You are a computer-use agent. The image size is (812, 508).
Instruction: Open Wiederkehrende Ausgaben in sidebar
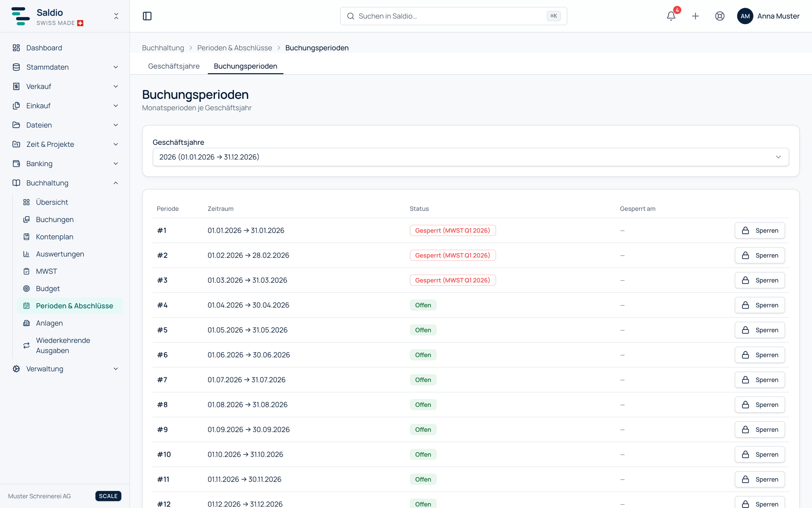pos(70,345)
